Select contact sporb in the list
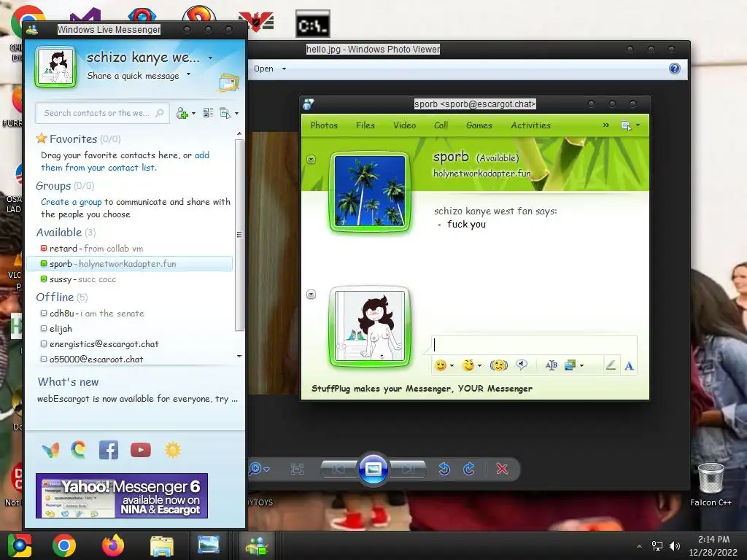This screenshot has height=560, width=747. point(130,264)
